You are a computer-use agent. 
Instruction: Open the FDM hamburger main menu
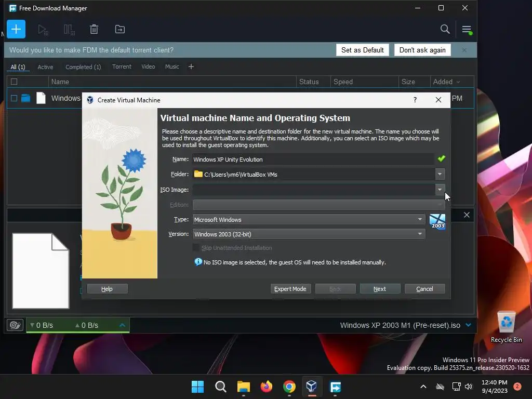tap(467, 30)
